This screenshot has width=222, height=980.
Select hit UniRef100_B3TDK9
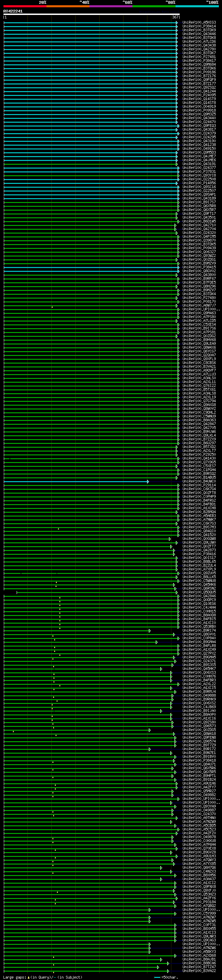(x=199, y=30)
